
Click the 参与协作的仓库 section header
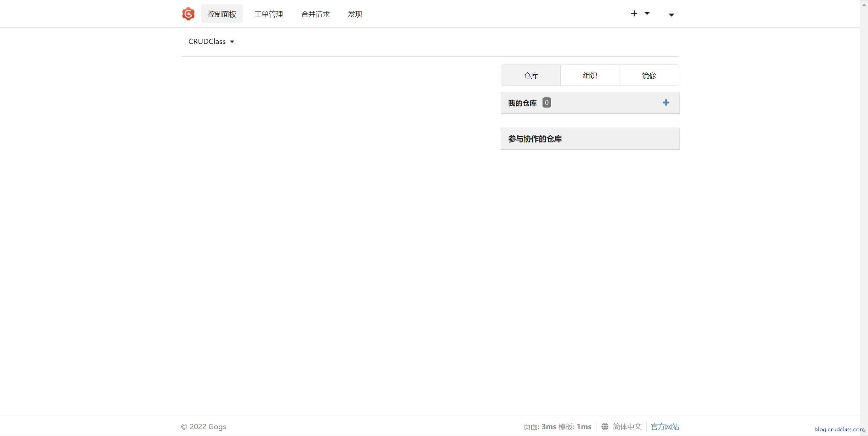point(535,138)
